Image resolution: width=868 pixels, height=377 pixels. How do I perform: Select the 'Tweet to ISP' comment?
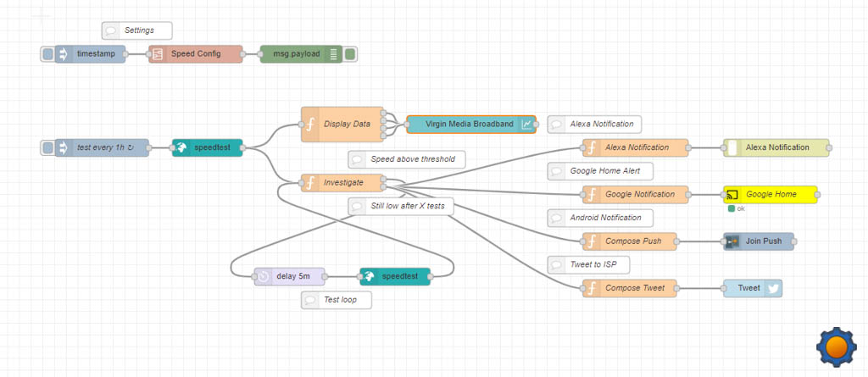tap(588, 264)
